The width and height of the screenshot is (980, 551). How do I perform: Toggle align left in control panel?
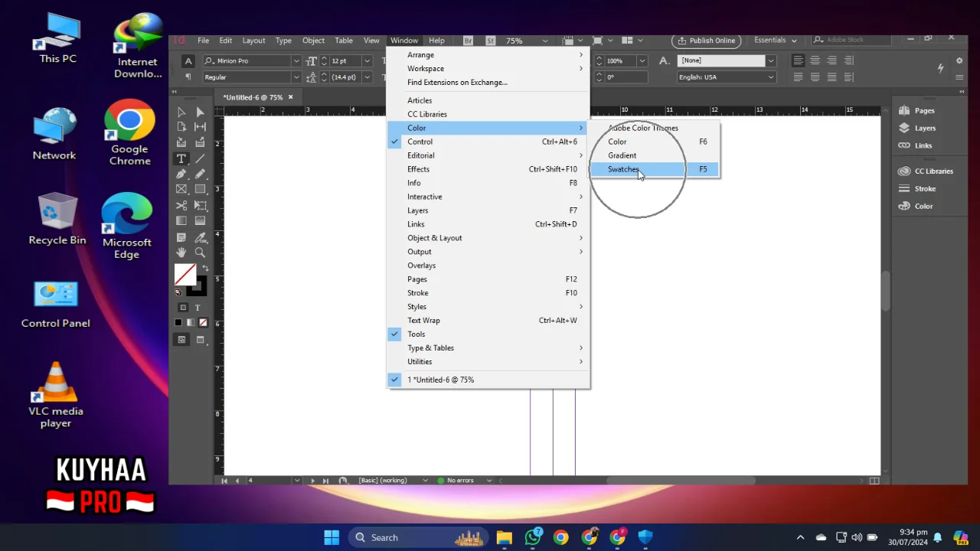pyautogui.click(x=799, y=60)
